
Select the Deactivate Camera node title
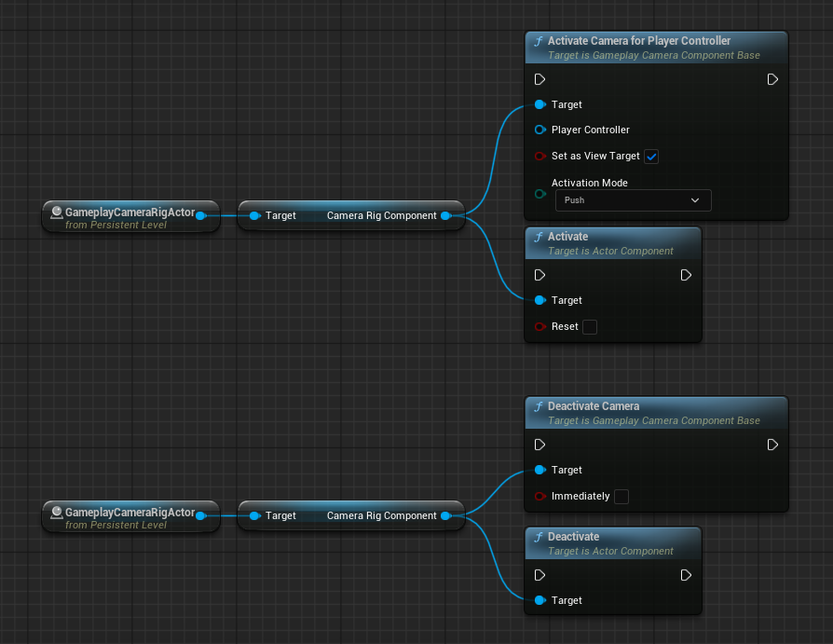pyautogui.click(x=594, y=406)
